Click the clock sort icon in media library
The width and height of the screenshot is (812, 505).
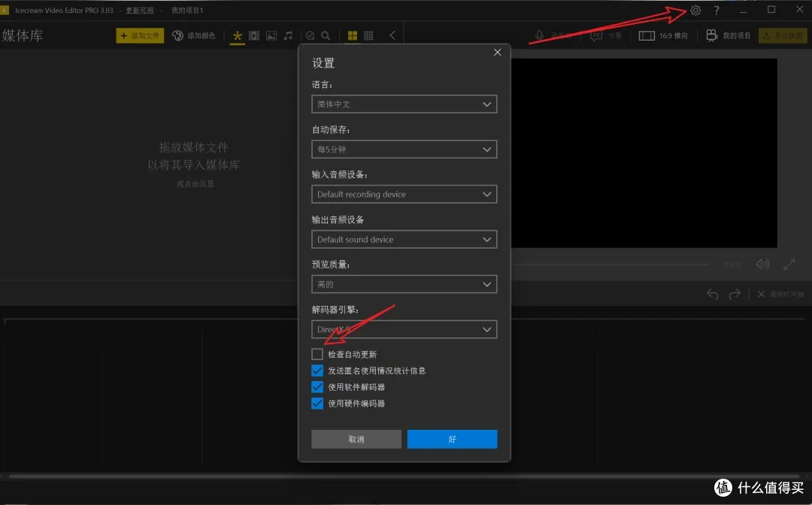pos(310,36)
